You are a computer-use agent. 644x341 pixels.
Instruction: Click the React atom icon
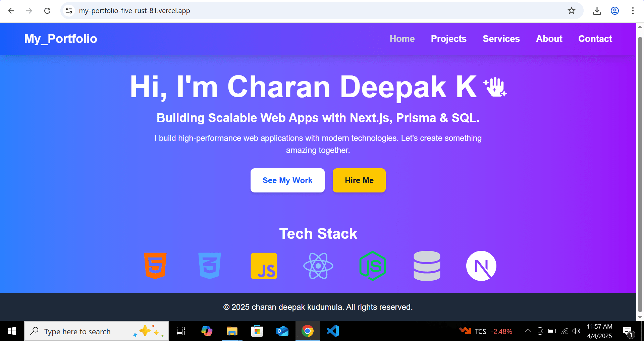point(318,266)
